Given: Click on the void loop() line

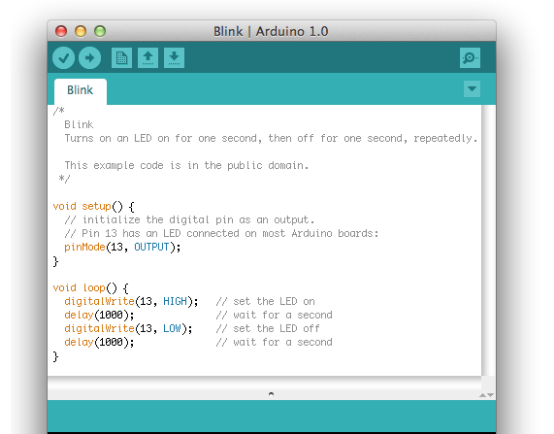Looking at the screenshot, I should (x=90, y=288).
